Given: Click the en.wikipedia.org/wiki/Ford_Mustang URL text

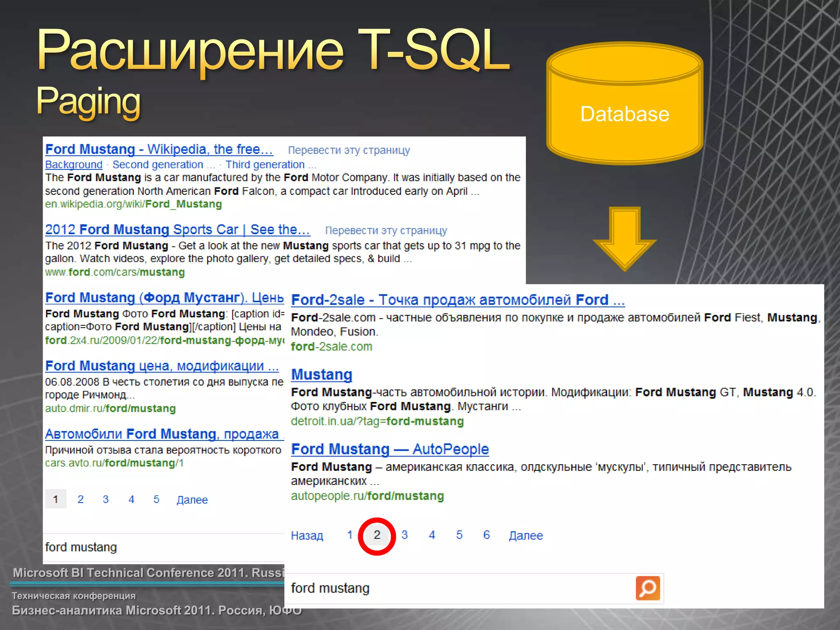Looking at the screenshot, I should [133, 204].
